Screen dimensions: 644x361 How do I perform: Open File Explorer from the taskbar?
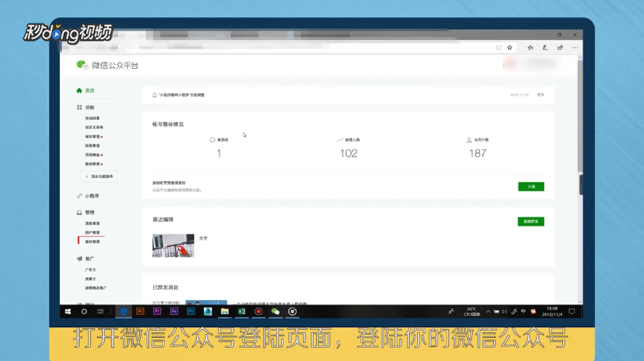(224, 312)
